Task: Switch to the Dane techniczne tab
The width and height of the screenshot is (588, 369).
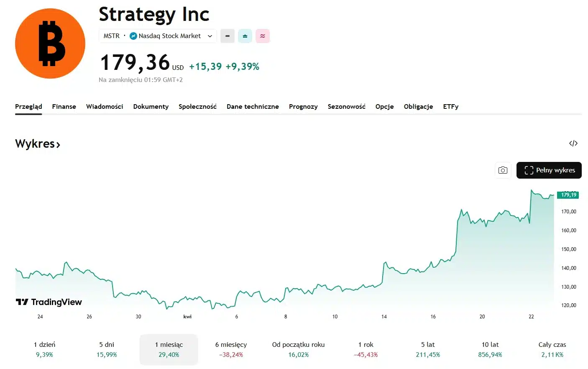Action: pyautogui.click(x=253, y=107)
